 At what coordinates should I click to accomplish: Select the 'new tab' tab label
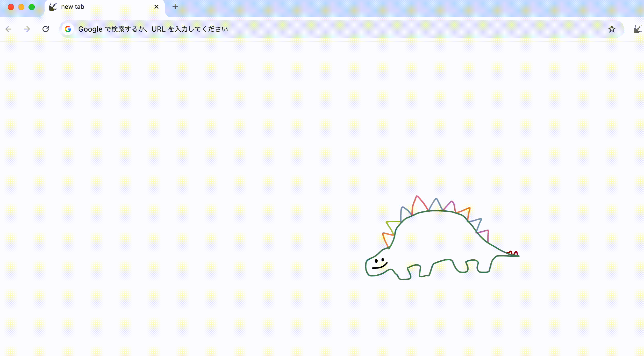(73, 7)
